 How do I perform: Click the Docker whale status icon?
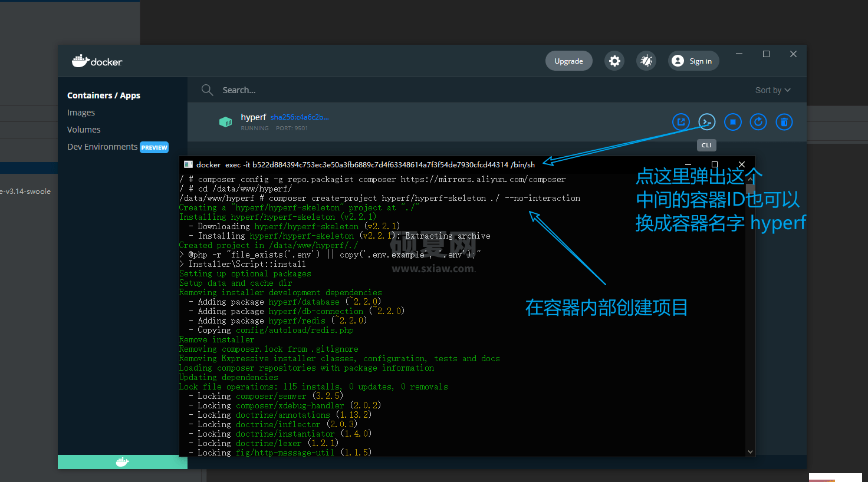point(123,462)
